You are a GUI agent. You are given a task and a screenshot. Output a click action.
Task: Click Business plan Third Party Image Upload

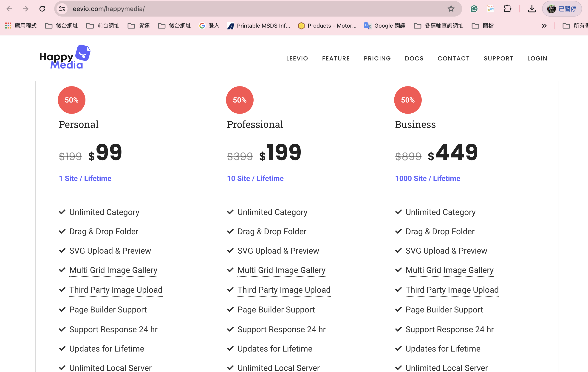click(452, 290)
